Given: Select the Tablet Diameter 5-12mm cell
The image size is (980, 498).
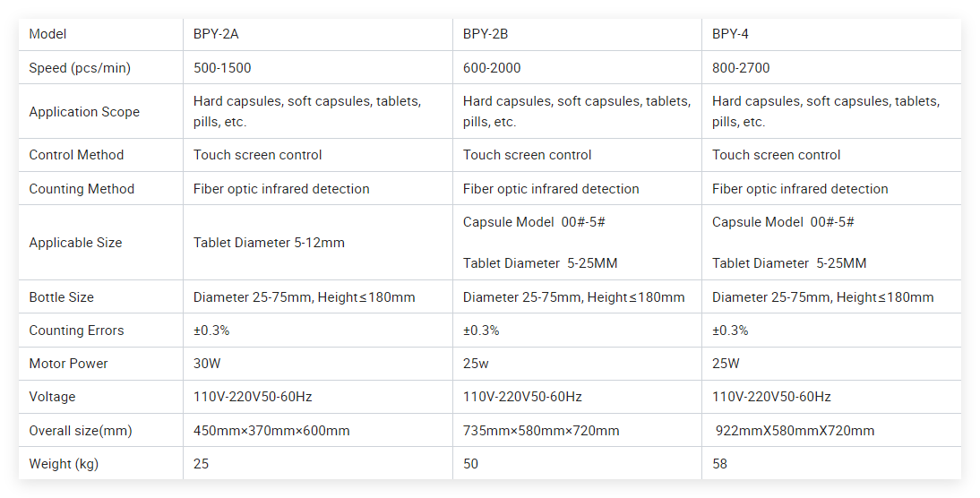Looking at the screenshot, I should [269, 243].
